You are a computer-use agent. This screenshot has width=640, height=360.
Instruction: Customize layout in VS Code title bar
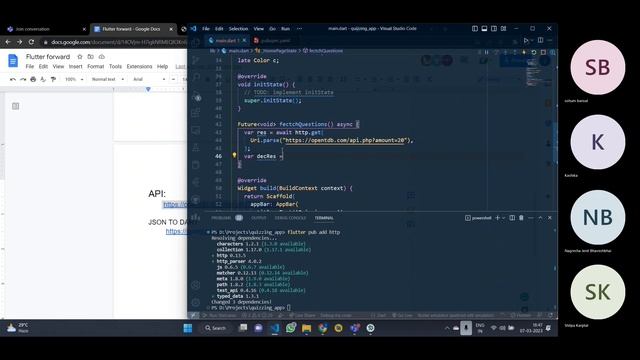[504, 29]
